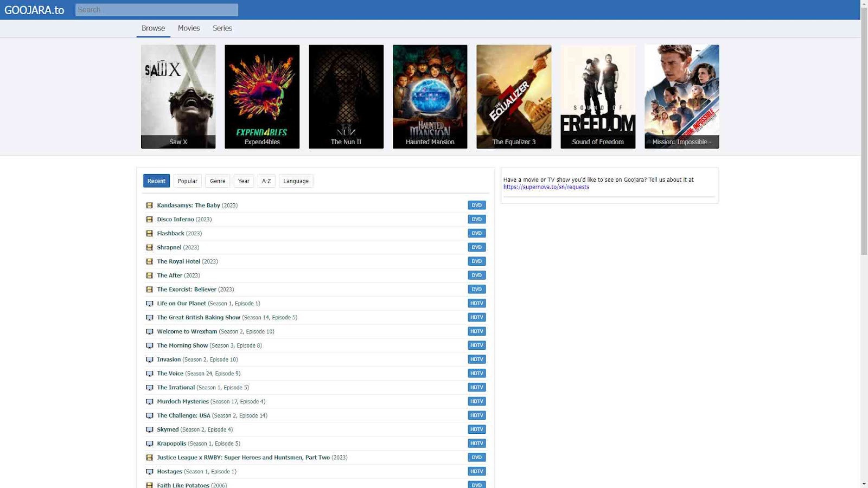Image resolution: width=868 pixels, height=488 pixels.
Task: Open the Year filter
Action: pyautogui.click(x=244, y=181)
